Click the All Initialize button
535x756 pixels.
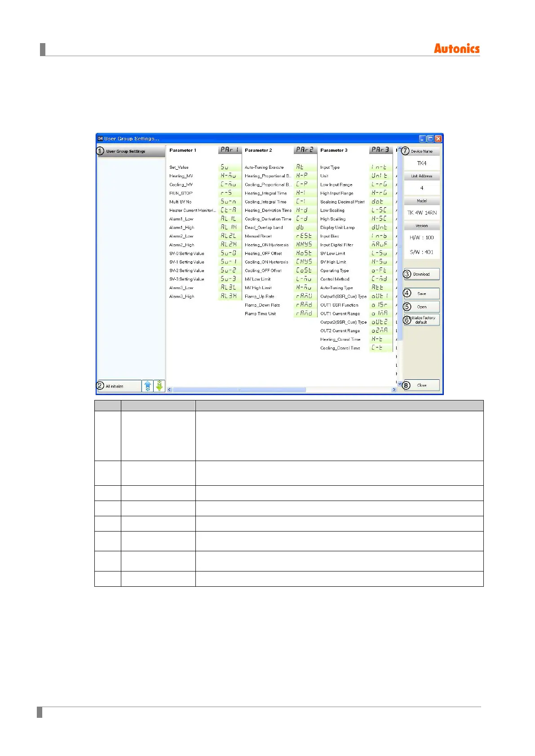click(x=119, y=386)
